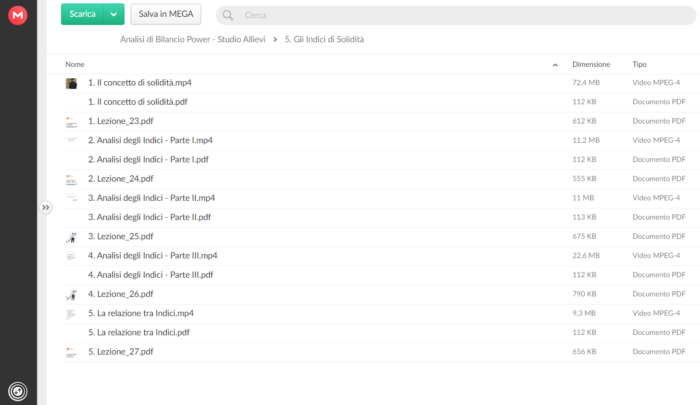Click the file icon of 5. La relazione tra Indici.mp4
Screen dimensions: 700x405
pyautogui.click(x=71, y=313)
